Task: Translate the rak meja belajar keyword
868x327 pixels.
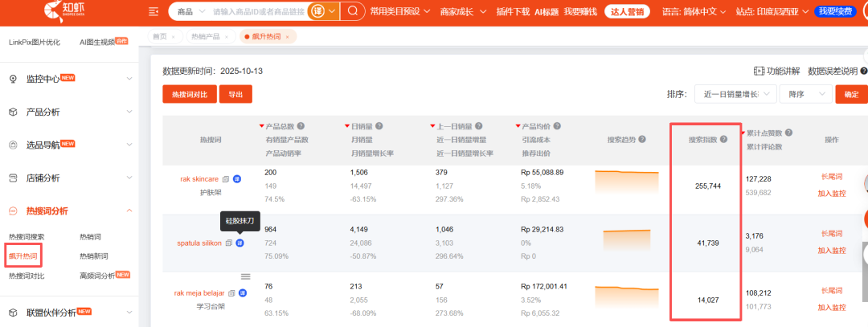Action: pyautogui.click(x=243, y=292)
